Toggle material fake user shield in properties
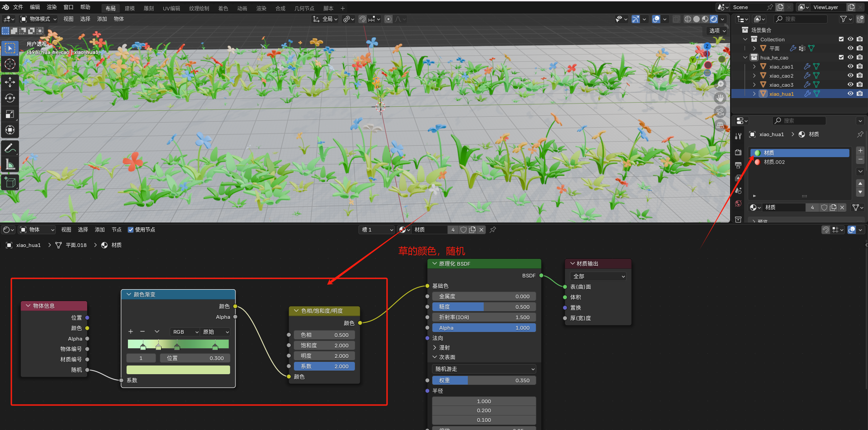 824,208
